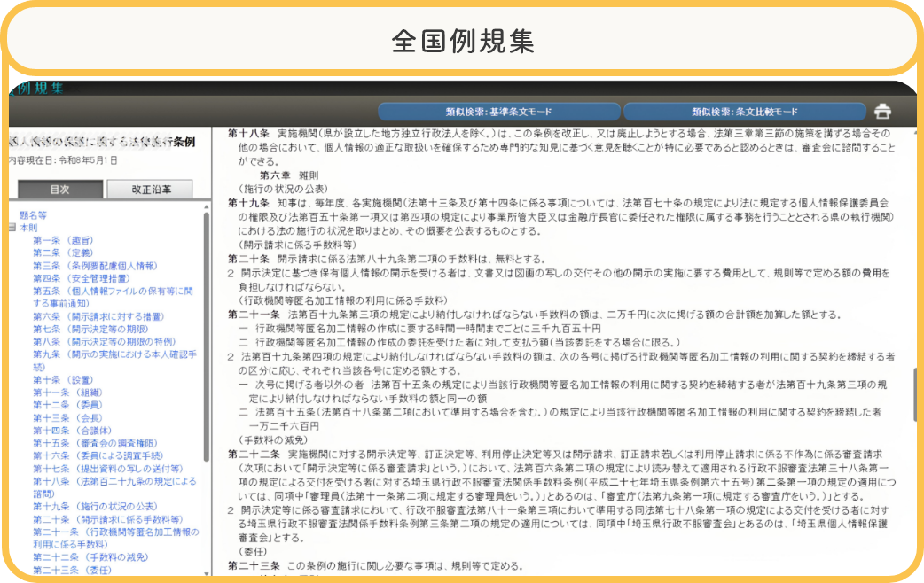The height and width of the screenshot is (583, 924).
Task: Select 第四条（安全管理措置） entry
Action: tap(82, 278)
